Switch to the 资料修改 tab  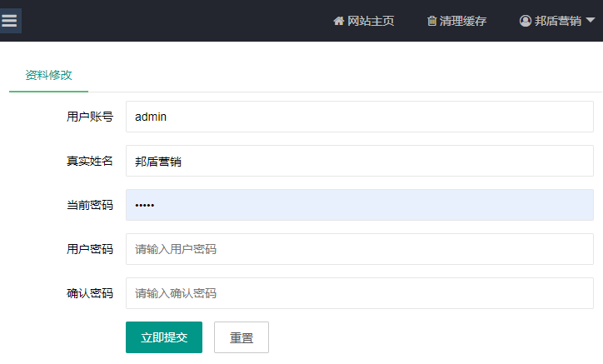(x=48, y=74)
